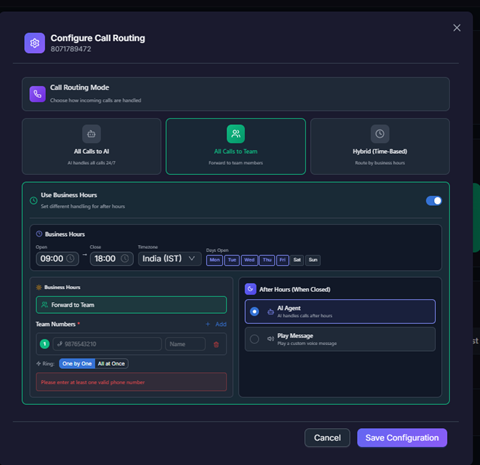Select All at Once ring mode
Screen dimensions: 480x465
pyautogui.click(x=111, y=364)
